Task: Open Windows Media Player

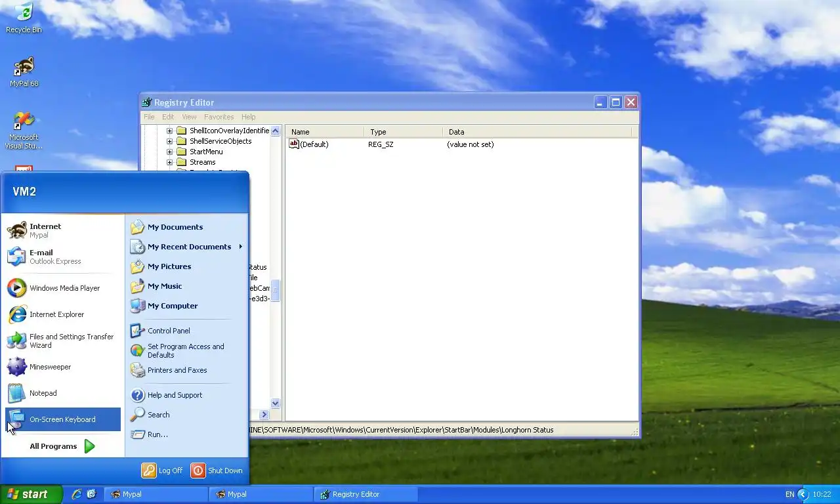Action: point(63,288)
